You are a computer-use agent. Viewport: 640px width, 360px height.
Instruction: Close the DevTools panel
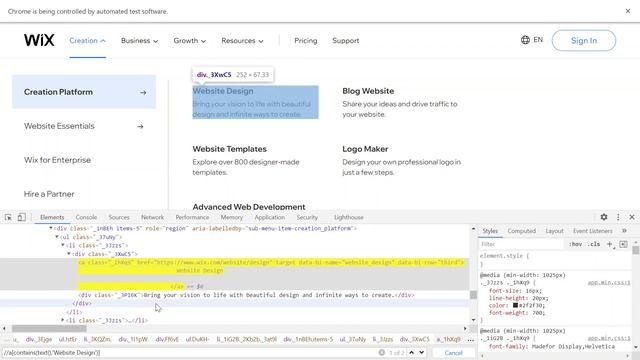(x=631, y=217)
